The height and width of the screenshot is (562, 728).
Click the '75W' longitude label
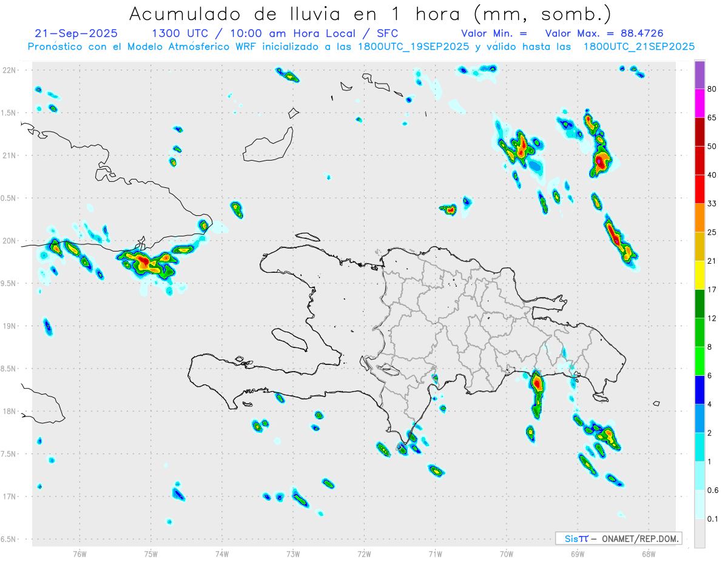(150, 554)
